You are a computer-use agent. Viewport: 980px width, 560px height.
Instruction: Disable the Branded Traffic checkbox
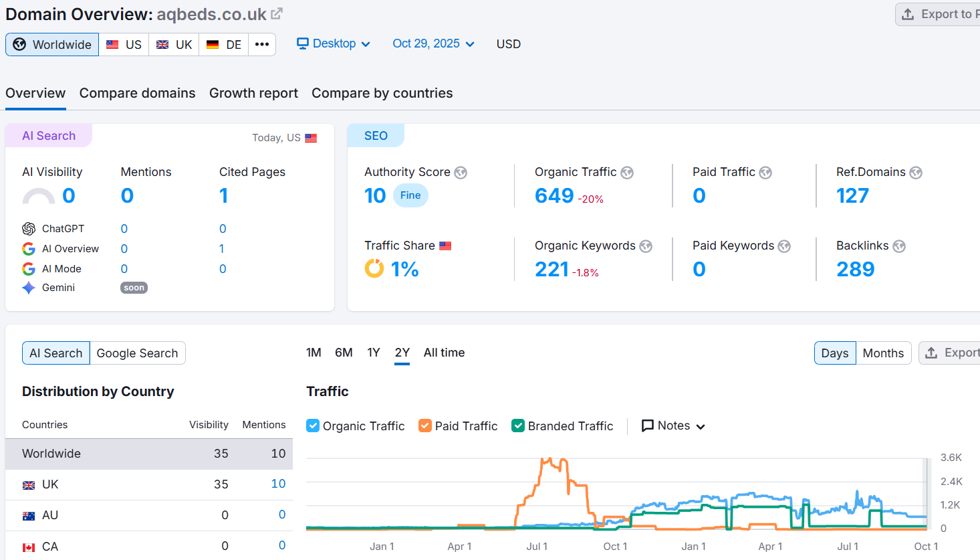[518, 426]
